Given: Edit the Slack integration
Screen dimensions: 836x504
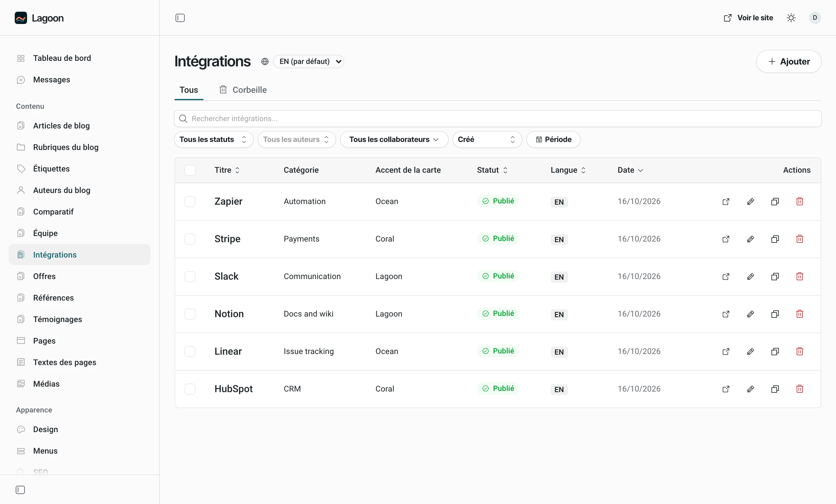Looking at the screenshot, I should coord(751,276).
